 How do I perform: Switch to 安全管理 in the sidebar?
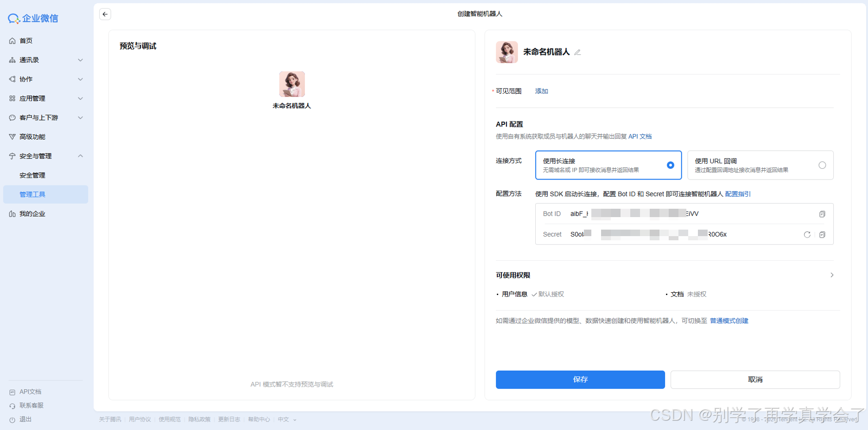click(32, 175)
